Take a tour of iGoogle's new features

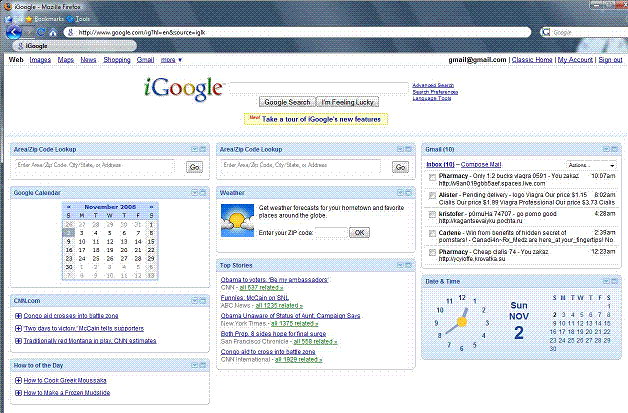pyautogui.click(x=321, y=119)
